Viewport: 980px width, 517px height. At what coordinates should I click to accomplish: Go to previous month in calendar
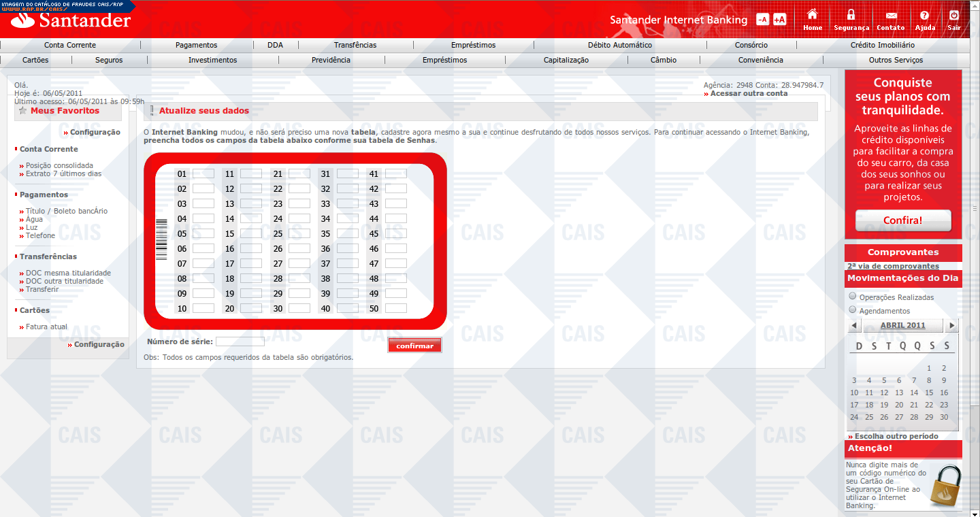point(855,326)
